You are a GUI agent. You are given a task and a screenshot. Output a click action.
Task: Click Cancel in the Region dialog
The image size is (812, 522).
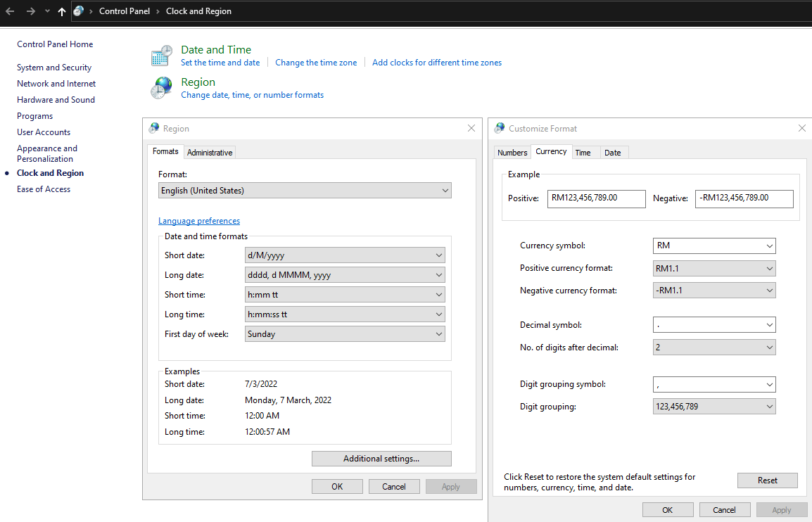coord(393,486)
